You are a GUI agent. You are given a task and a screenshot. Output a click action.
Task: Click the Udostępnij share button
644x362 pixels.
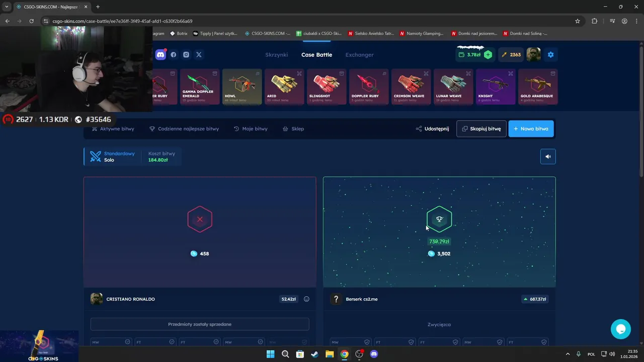[x=432, y=129]
